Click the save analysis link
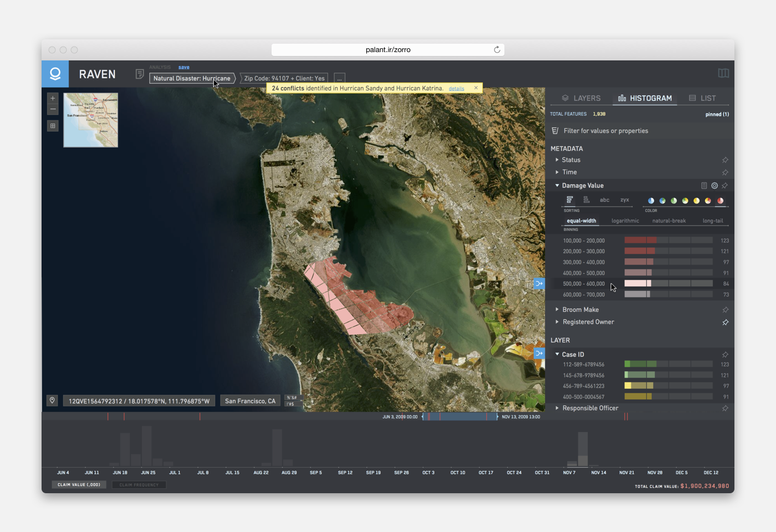 pyautogui.click(x=184, y=67)
